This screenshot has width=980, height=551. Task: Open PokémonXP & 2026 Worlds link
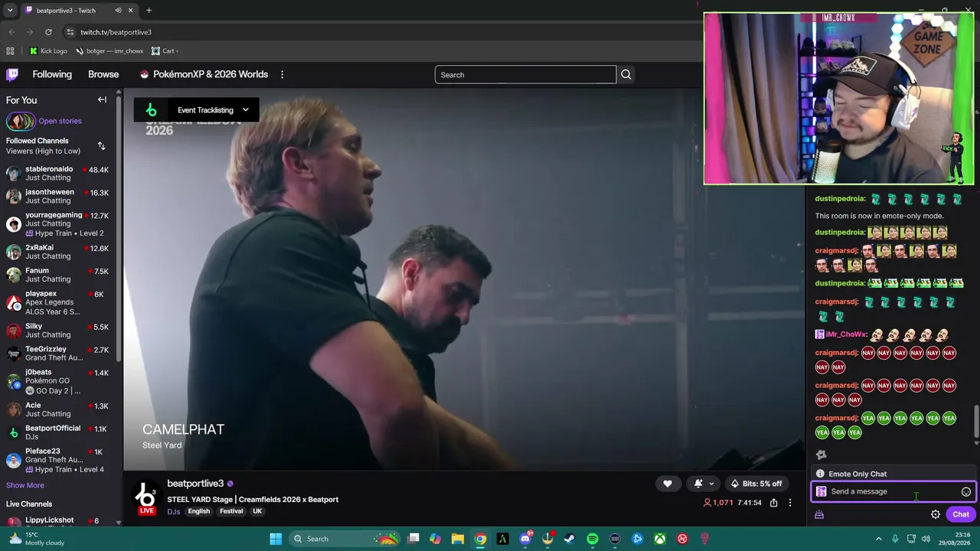tap(204, 74)
